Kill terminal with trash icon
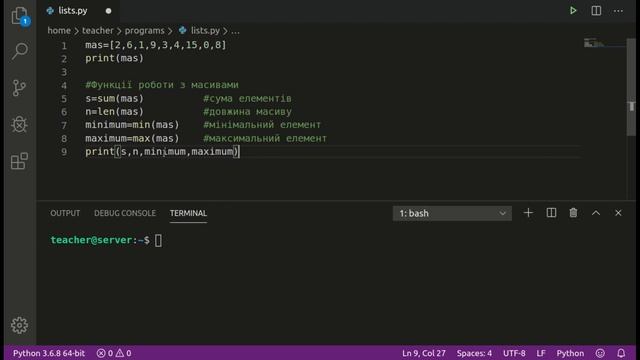This screenshot has width=640, height=360. tap(573, 213)
